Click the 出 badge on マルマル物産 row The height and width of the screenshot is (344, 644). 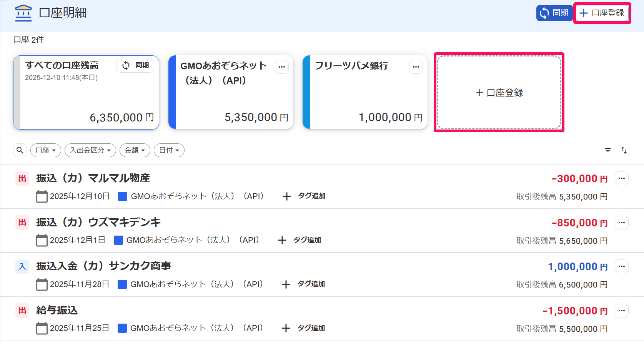(x=22, y=179)
